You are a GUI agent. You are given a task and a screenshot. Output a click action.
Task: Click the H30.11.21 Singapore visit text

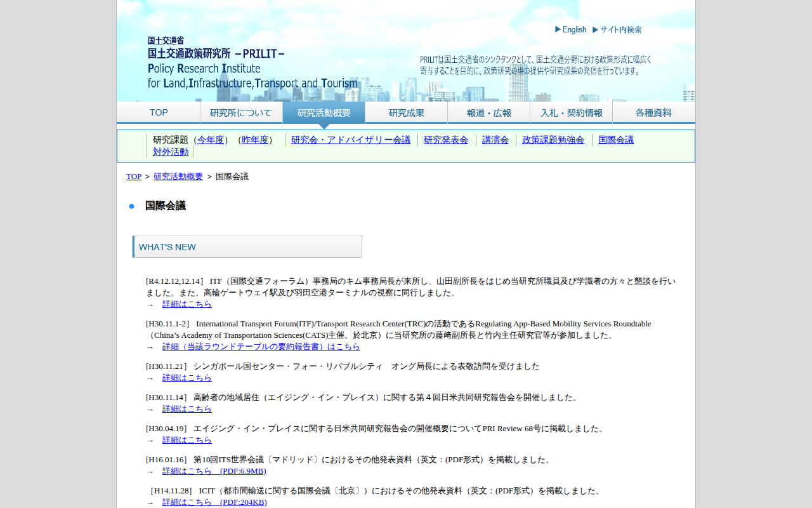click(343, 366)
